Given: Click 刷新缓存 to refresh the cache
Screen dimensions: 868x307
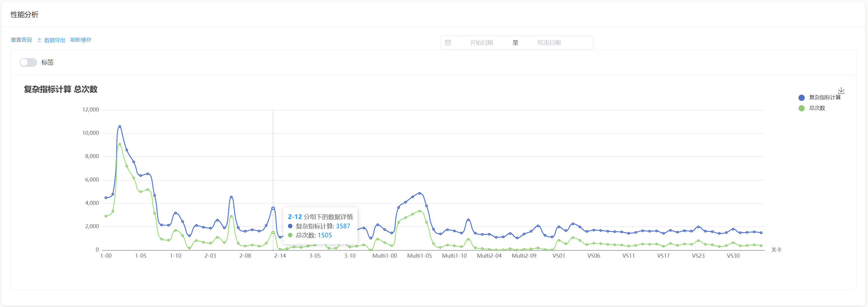Looking at the screenshot, I should (x=81, y=40).
